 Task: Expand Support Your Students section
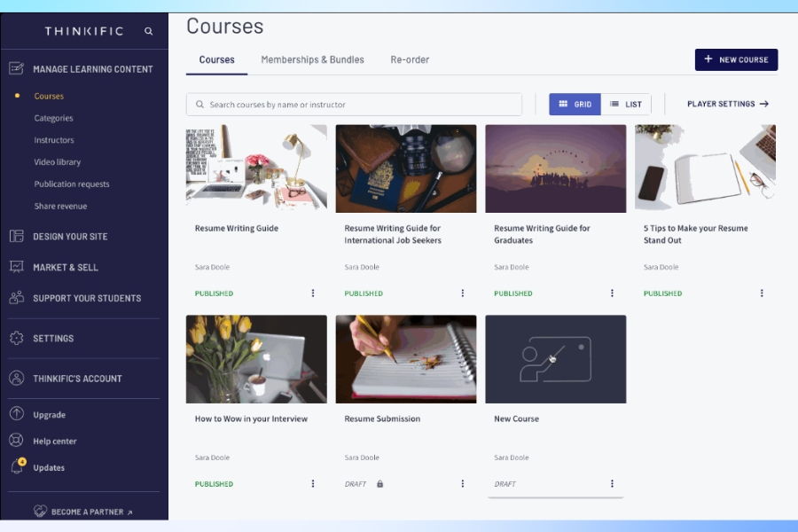(87, 298)
